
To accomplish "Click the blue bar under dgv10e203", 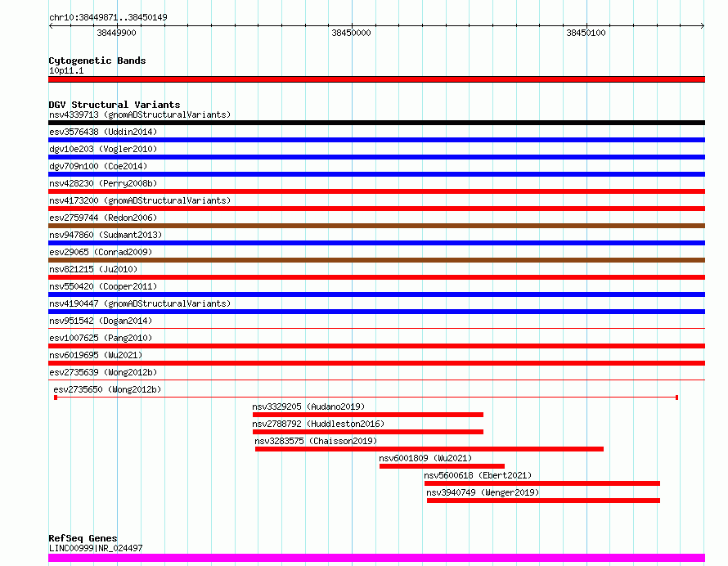I will pyautogui.click(x=376, y=157).
